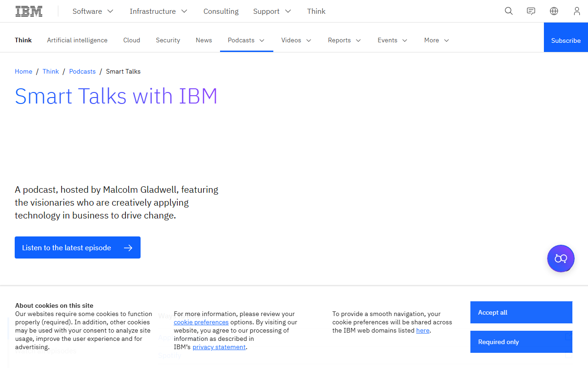Go to Think breadcrumb link
This screenshot has height=368, width=588.
pyautogui.click(x=51, y=71)
